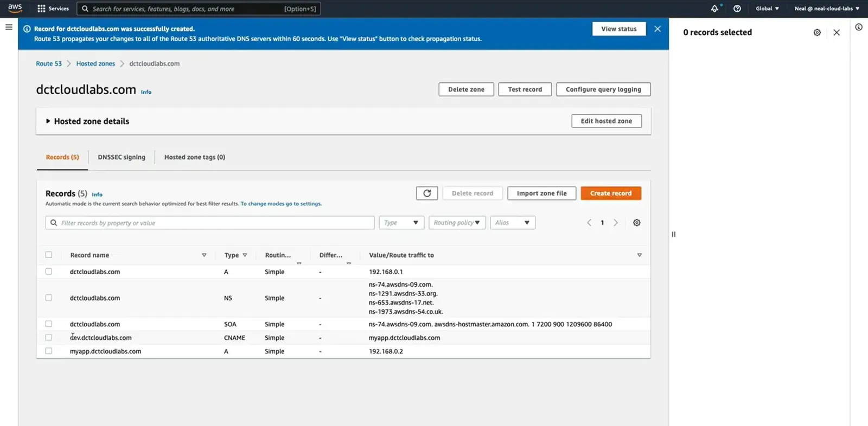Open the Global region dropdown

pos(767,9)
